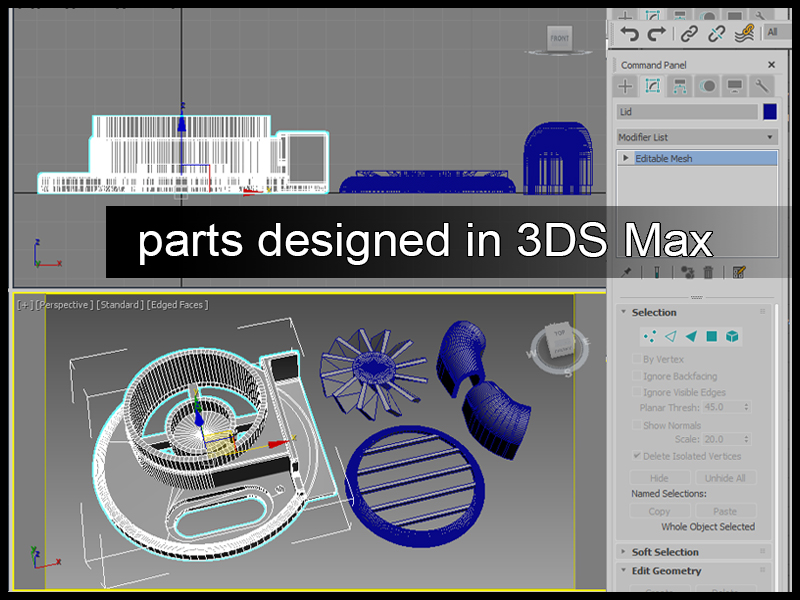Activate the Unlink Selection tool
800x600 pixels.
(x=716, y=34)
